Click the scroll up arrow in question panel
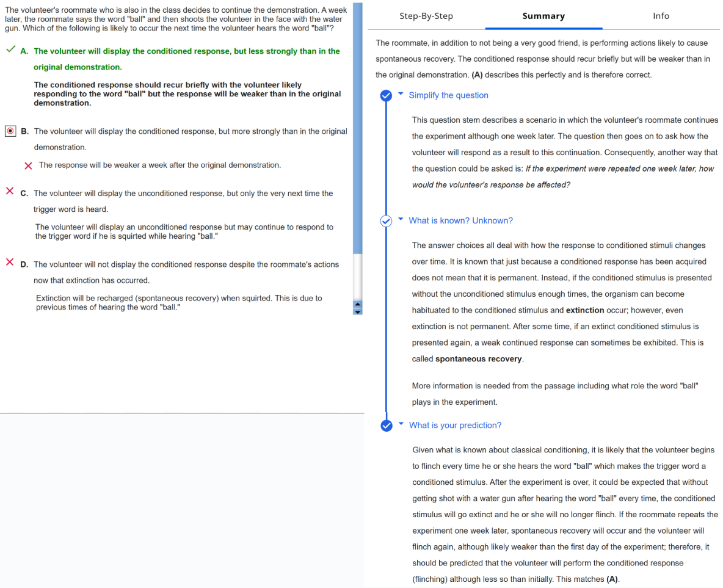Viewport: 723px width, 588px height. 358,303
